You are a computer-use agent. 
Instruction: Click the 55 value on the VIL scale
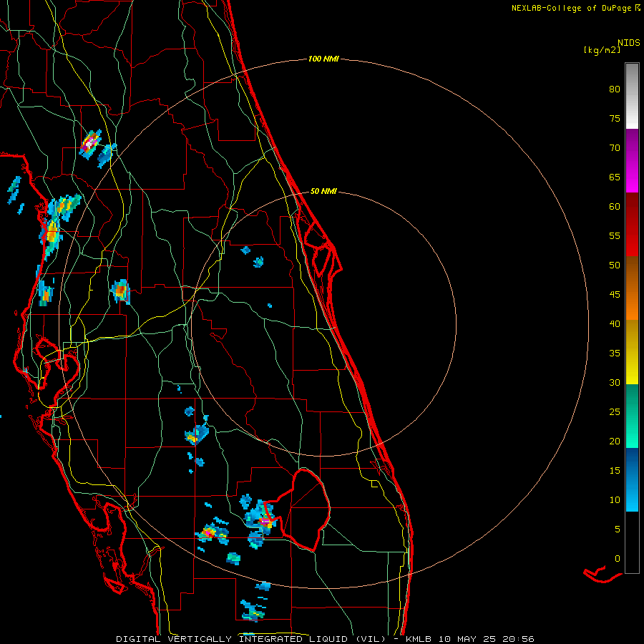615,235
